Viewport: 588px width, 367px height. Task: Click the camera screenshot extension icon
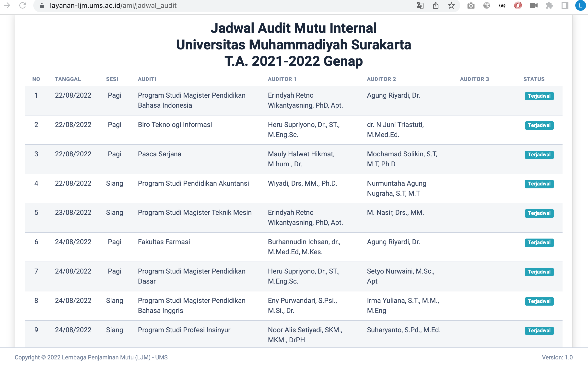pos(471,6)
